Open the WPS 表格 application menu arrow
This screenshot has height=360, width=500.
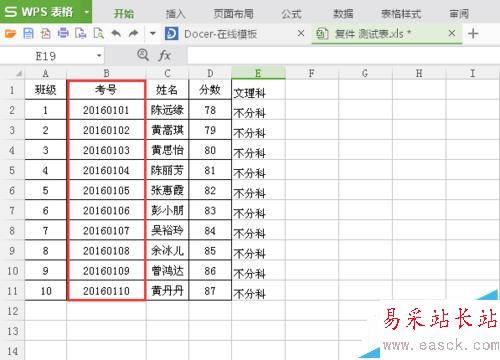[86, 12]
